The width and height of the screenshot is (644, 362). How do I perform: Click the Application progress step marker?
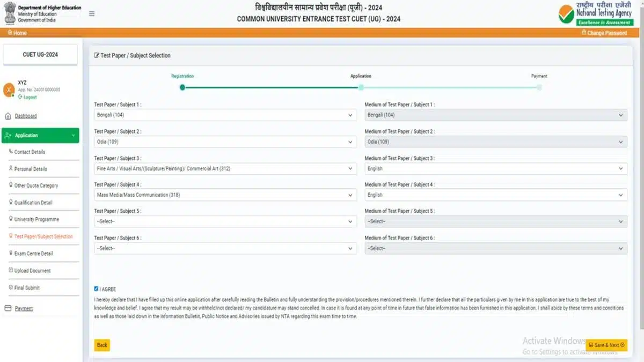coord(361,87)
